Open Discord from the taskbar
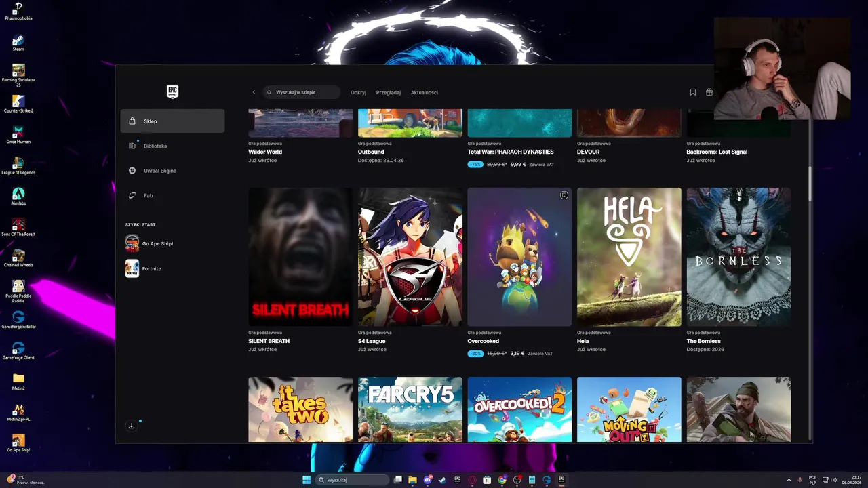868x488 pixels. 427,480
